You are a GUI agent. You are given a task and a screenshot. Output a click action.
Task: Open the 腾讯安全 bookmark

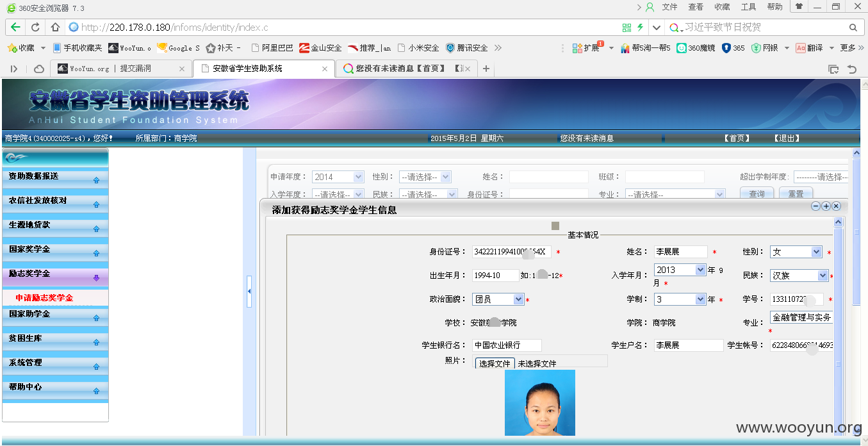point(467,48)
